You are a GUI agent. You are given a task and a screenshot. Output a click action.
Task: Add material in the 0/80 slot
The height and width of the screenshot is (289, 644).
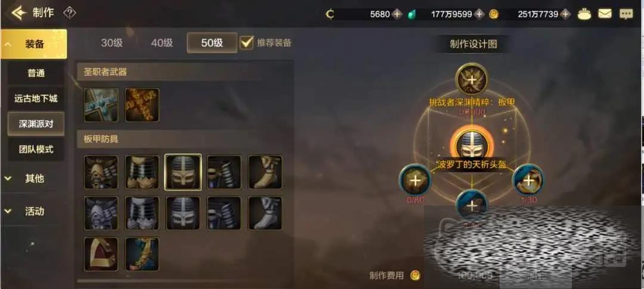[x=415, y=180]
